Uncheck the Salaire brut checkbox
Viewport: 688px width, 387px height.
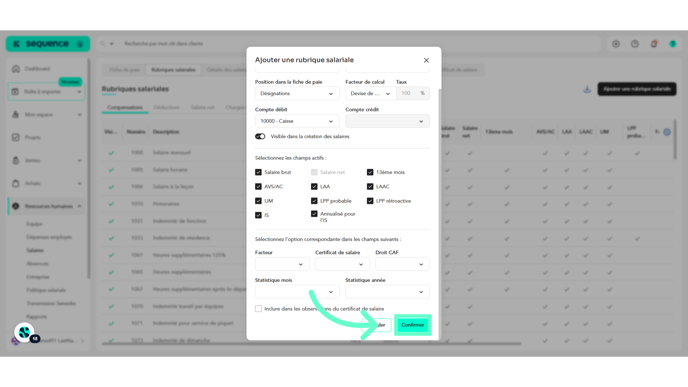258,172
